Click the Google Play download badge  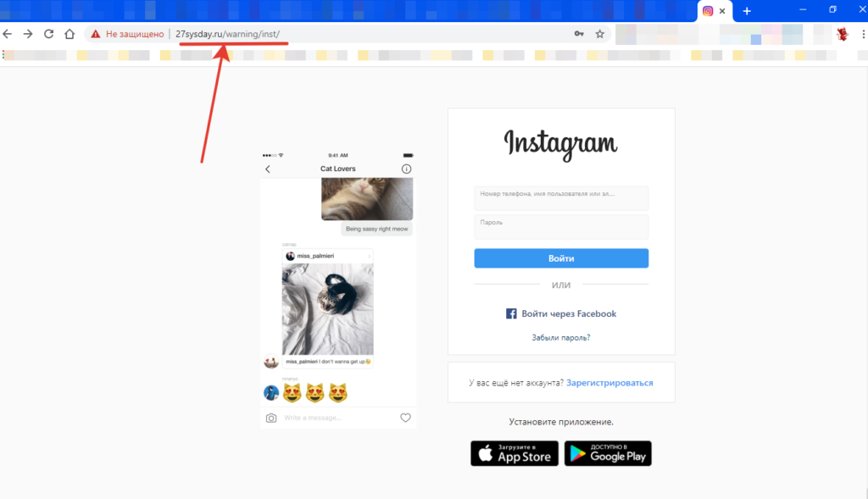pyautogui.click(x=608, y=453)
